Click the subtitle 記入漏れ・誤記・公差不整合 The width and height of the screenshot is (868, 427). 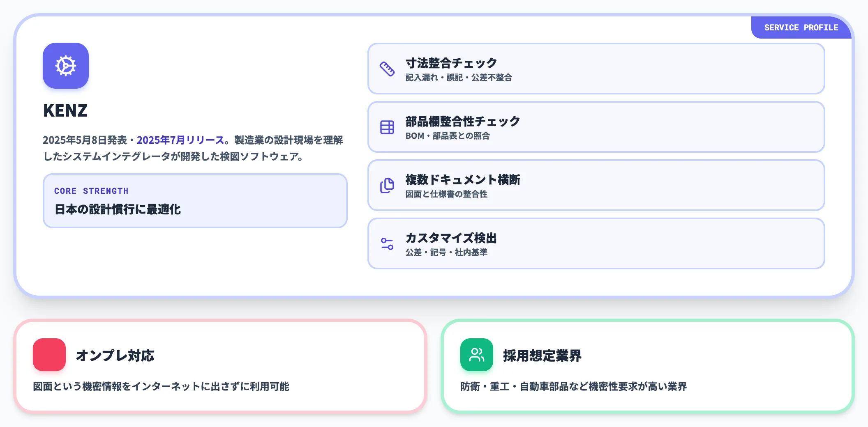(x=459, y=78)
